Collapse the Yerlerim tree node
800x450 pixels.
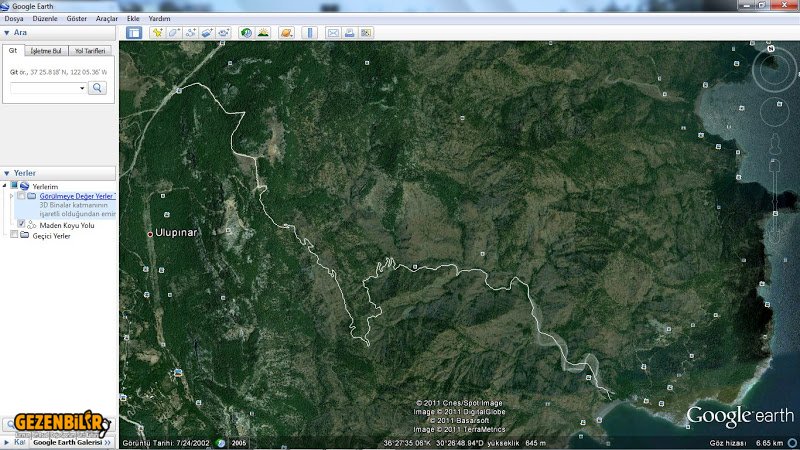[5, 186]
